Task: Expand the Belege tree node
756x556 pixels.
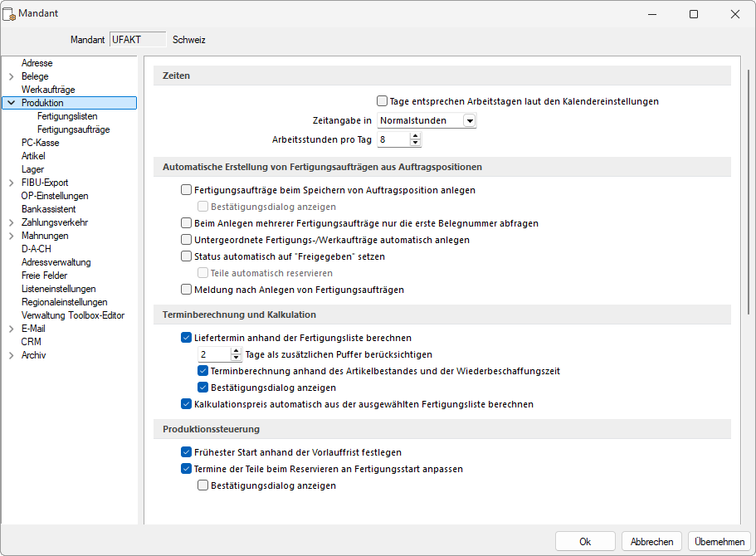Action: pyautogui.click(x=11, y=76)
